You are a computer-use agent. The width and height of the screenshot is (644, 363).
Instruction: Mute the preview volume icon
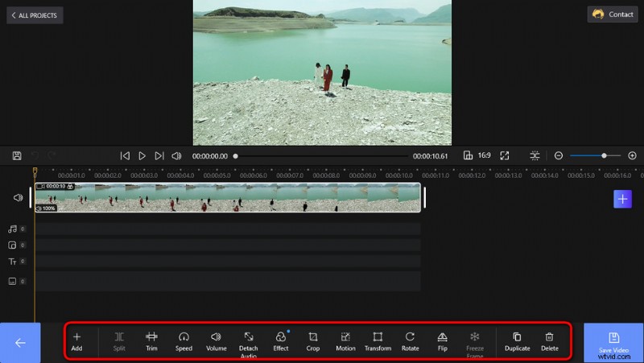point(176,156)
